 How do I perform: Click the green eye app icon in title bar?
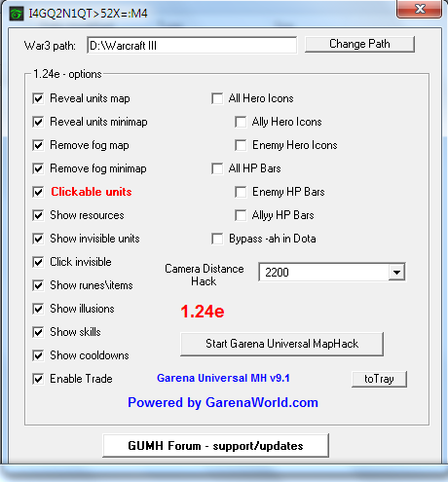click(16, 15)
